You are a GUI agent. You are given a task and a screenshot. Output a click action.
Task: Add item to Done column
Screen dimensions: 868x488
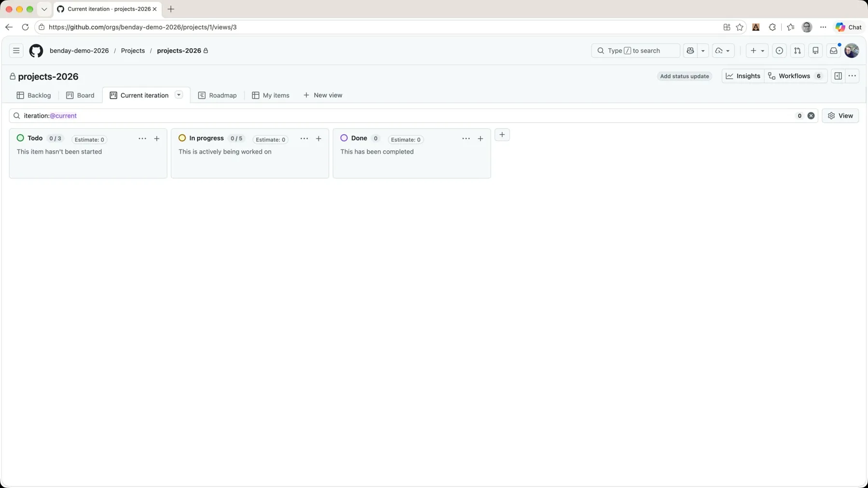click(x=480, y=139)
